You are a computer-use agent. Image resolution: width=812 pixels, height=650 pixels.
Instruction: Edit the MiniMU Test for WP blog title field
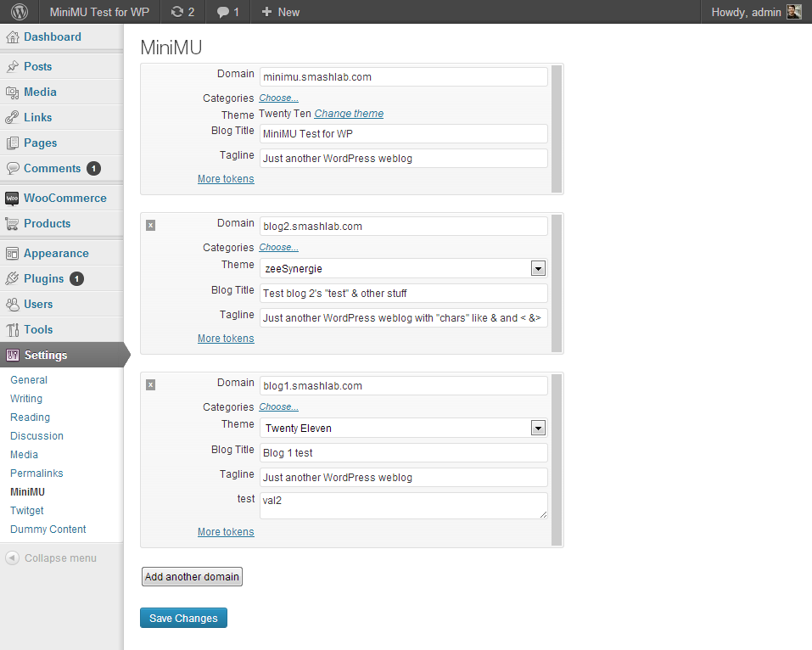pyautogui.click(x=403, y=133)
